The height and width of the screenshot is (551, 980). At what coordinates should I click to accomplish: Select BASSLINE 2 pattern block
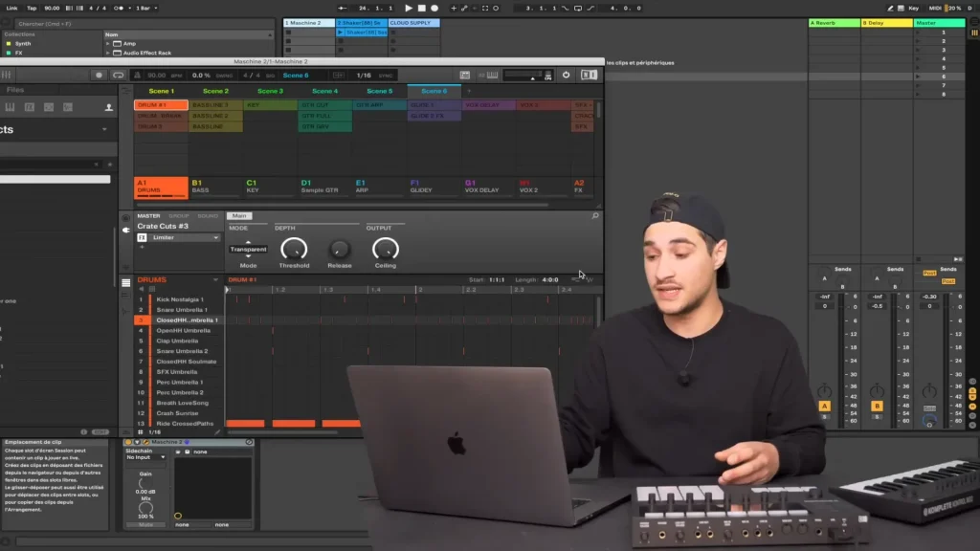coord(215,116)
